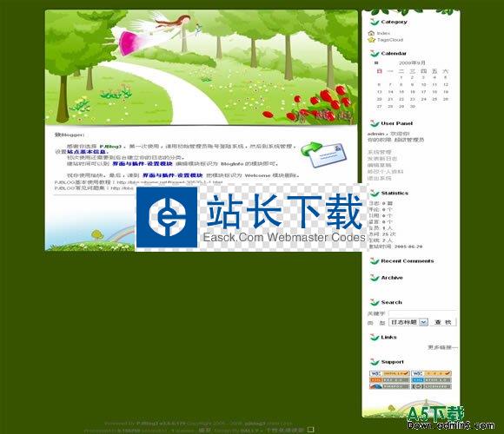
Task: Click the Archive heading
Action: 392,278
